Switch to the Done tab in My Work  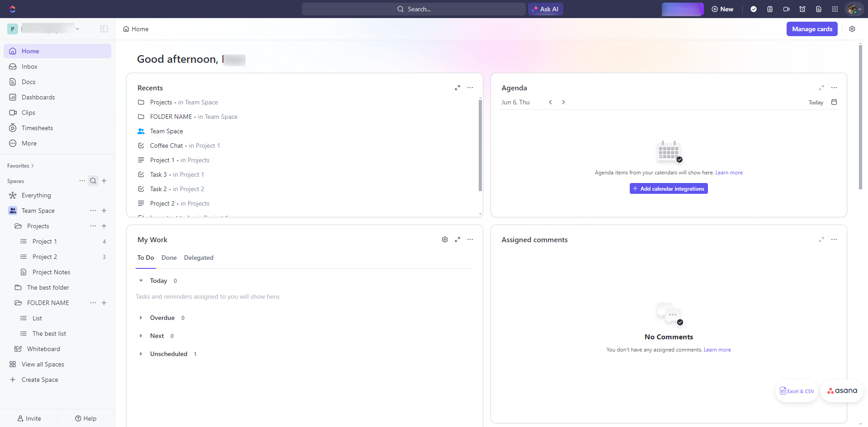coord(169,258)
